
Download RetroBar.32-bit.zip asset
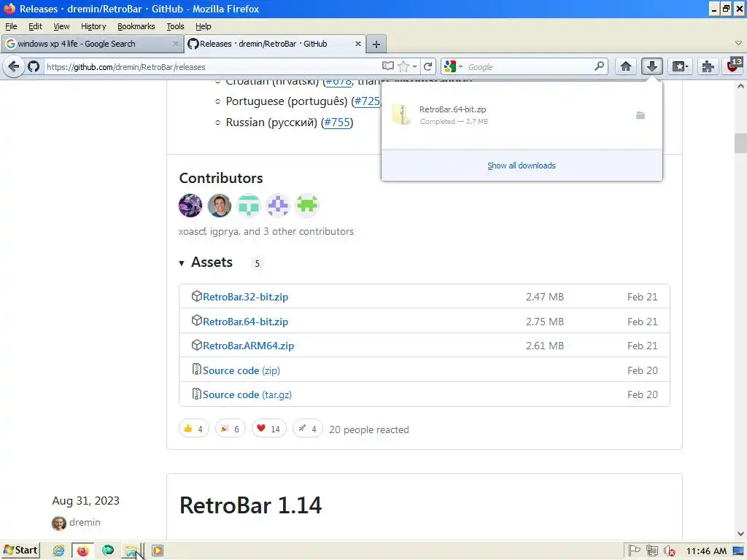tap(245, 297)
